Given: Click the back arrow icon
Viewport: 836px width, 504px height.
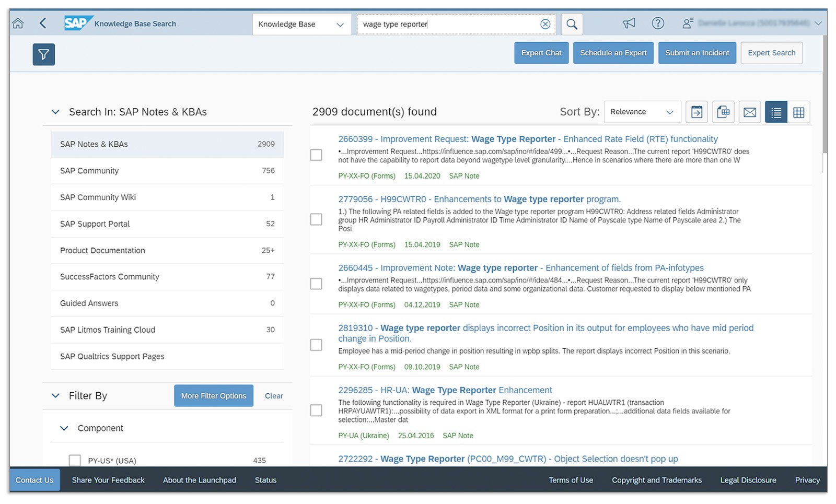Looking at the screenshot, I should coord(43,24).
